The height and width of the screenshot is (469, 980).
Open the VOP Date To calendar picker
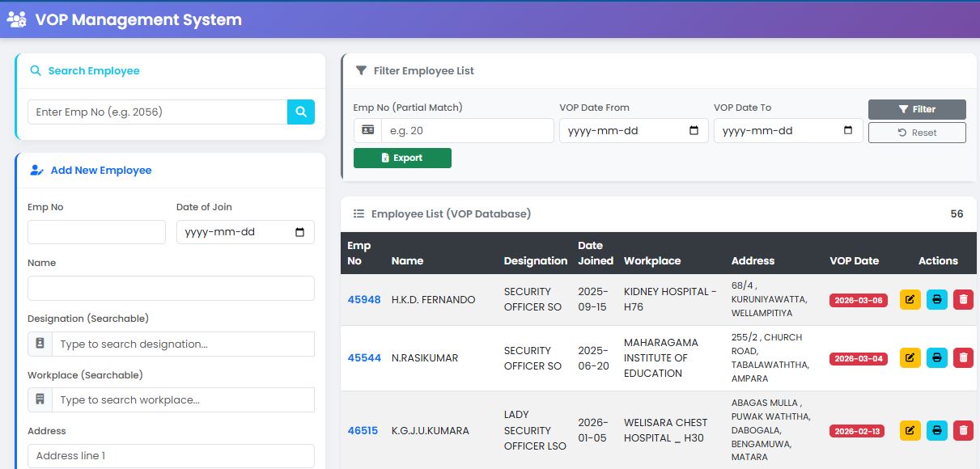tap(848, 131)
